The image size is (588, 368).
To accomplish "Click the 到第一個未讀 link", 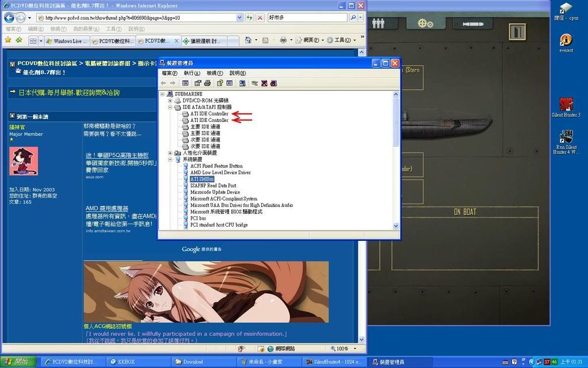I will [x=32, y=117].
